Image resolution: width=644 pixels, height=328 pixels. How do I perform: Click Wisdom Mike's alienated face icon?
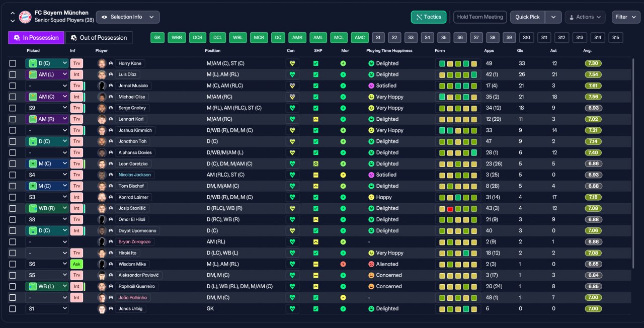pos(371,264)
